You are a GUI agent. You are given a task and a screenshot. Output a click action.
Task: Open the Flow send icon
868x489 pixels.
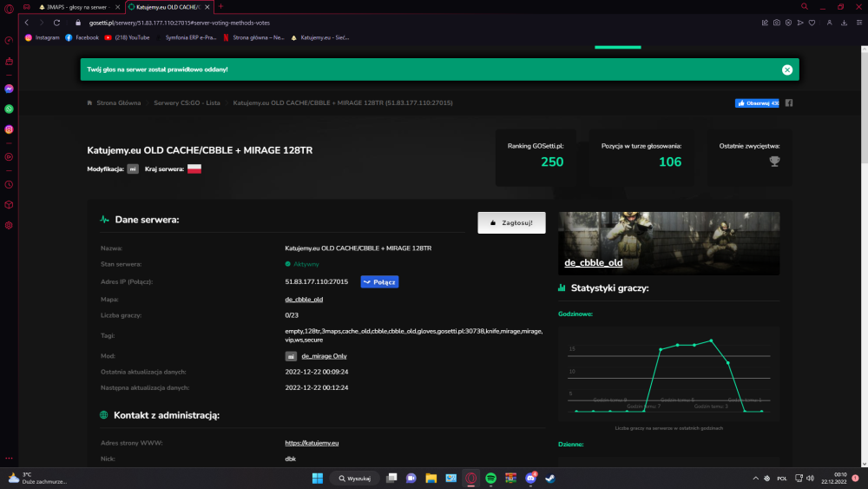pyautogui.click(x=800, y=23)
